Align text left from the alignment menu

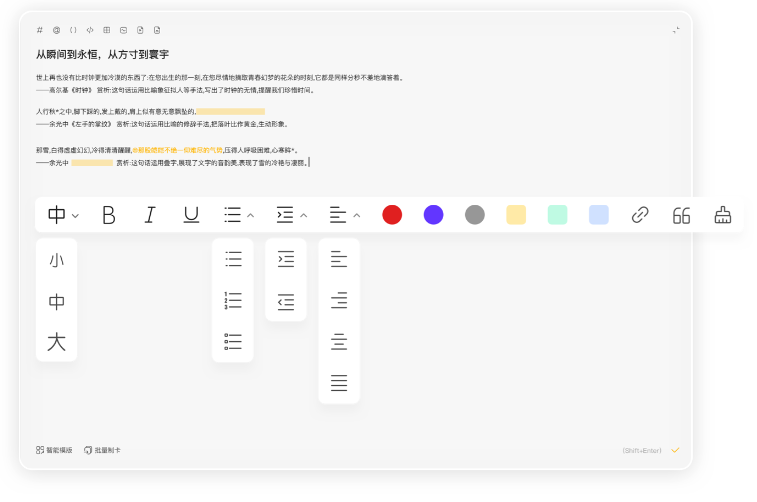pos(339,259)
